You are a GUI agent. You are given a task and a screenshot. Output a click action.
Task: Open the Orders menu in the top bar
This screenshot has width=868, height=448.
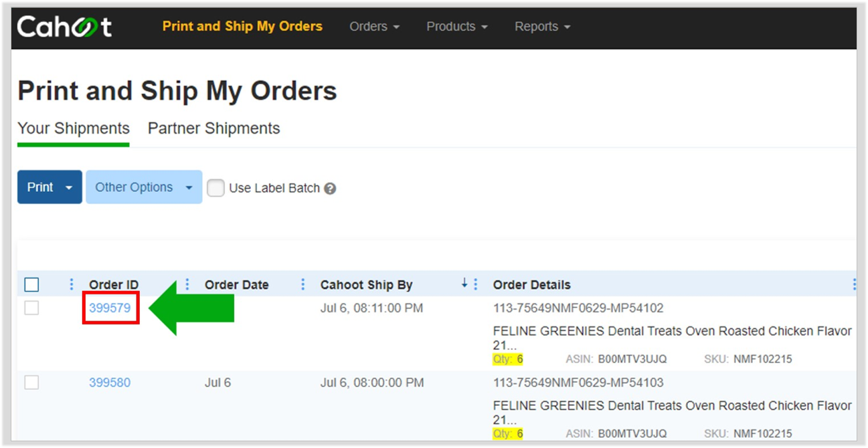[375, 27]
